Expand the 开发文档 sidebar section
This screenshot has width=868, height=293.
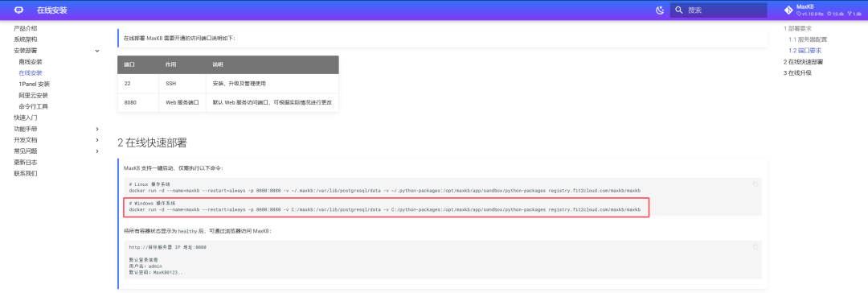click(97, 140)
